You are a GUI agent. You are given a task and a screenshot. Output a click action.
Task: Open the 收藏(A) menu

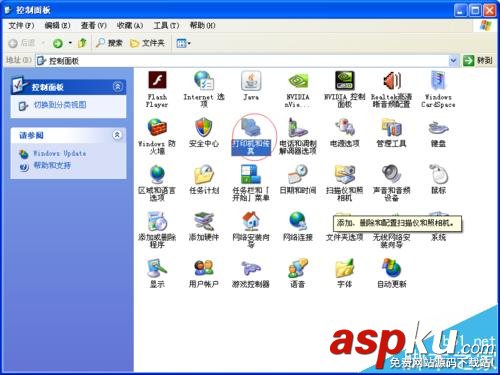[x=130, y=25]
